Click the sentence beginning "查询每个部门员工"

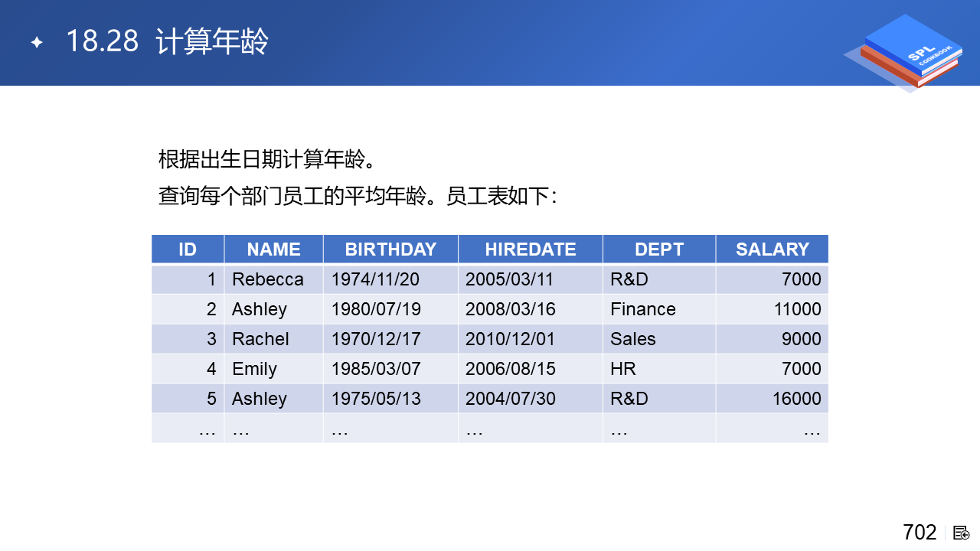click(357, 196)
